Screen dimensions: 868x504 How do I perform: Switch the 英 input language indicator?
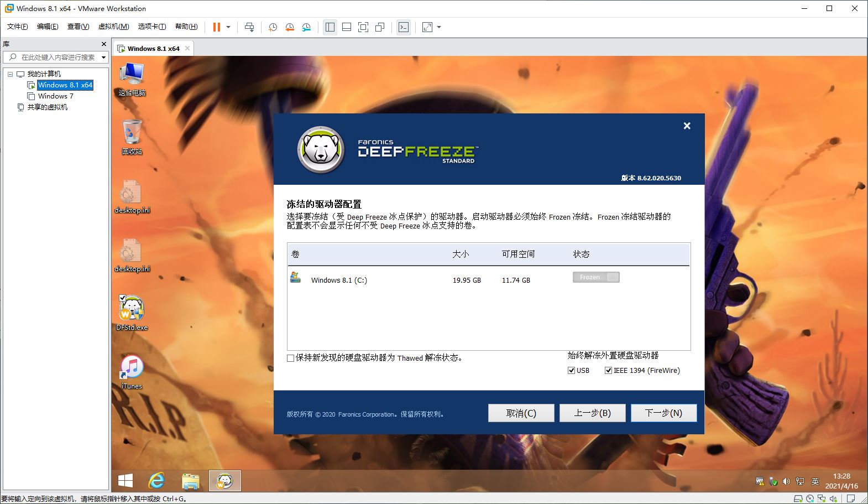click(815, 482)
